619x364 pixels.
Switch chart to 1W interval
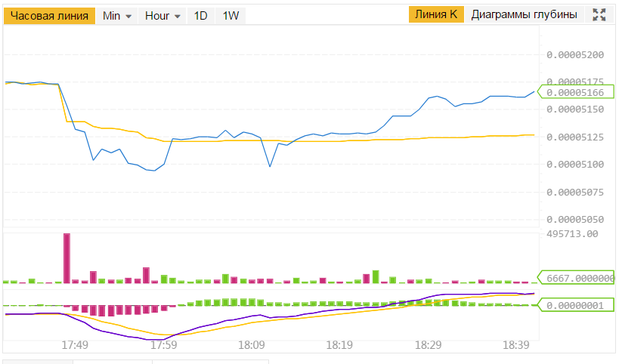(x=231, y=16)
